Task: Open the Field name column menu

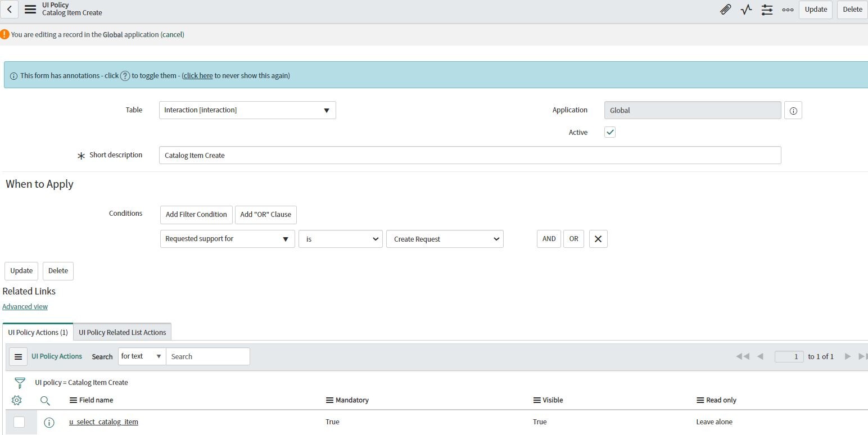Action: coord(73,400)
